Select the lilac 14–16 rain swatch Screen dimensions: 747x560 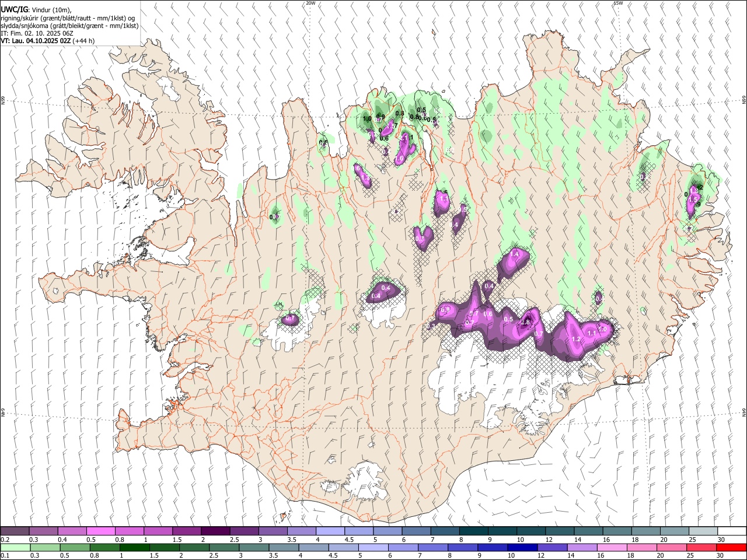(582, 548)
